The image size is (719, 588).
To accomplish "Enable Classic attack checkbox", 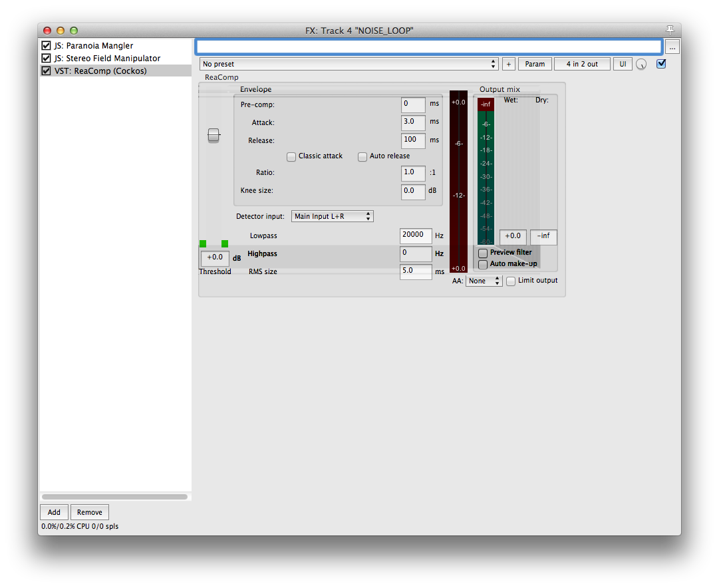I will (x=291, y=157).
